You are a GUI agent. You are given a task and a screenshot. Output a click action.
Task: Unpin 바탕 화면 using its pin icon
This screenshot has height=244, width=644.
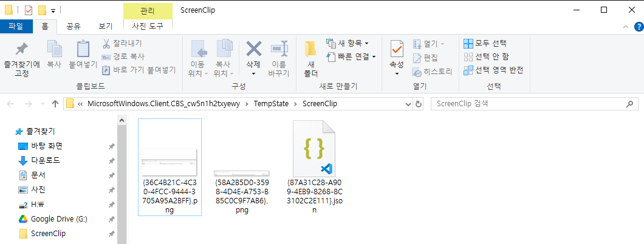[x=111, y=146]
